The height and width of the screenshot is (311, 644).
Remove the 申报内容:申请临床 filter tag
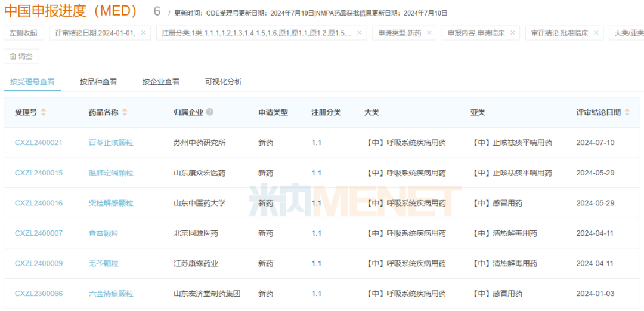pyautogui.click(x=513, y=33)
